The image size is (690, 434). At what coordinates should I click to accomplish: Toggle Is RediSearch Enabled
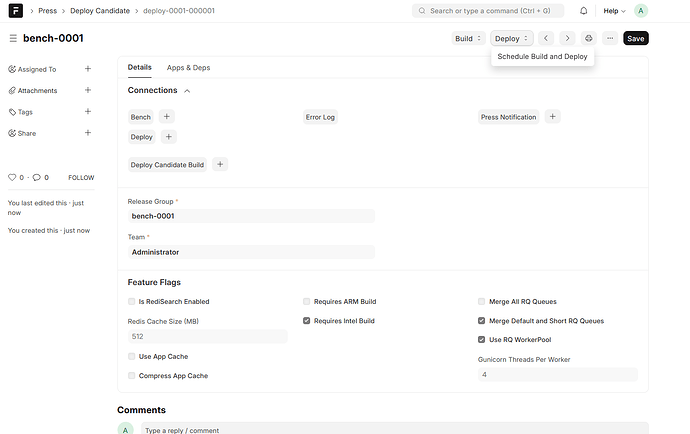[x=131, y=302]
